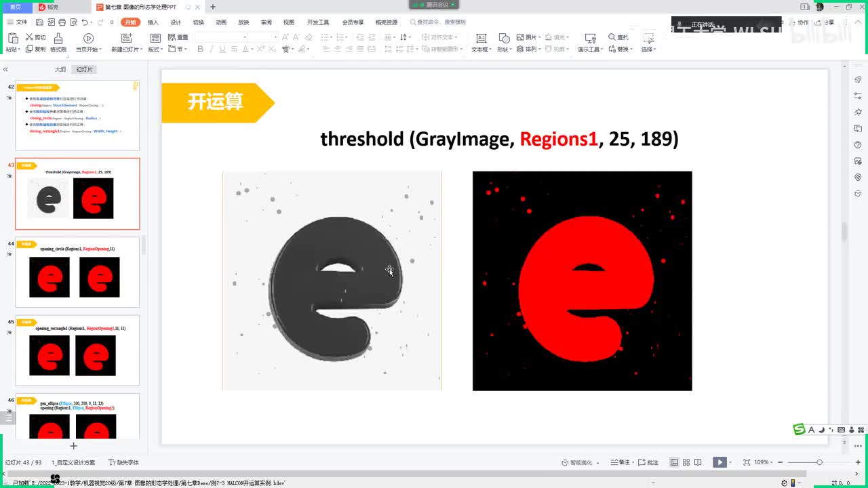Toggle Superscript formatting
The height and width of the screenshot is (488, 868).
coord(260,49)
